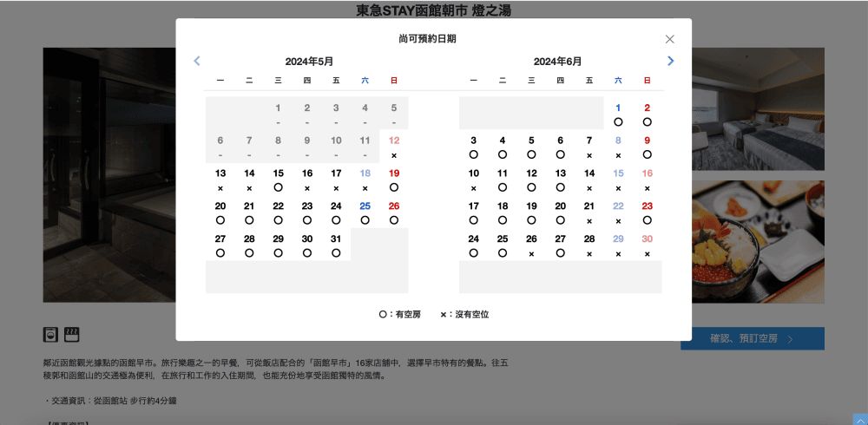Select May 19 available date
868x425 pixels.
(x=394, y=180)
